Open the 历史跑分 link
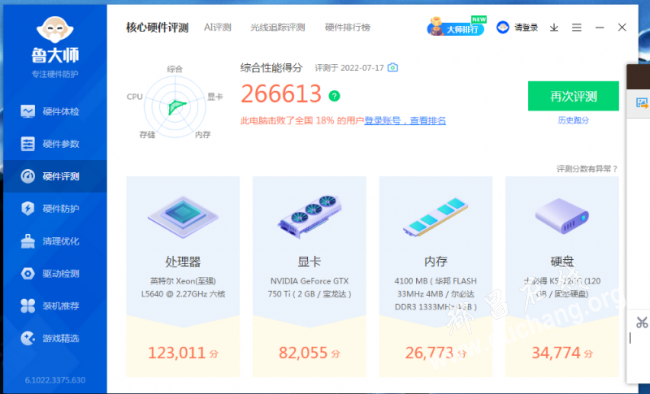 click(573, 120)
